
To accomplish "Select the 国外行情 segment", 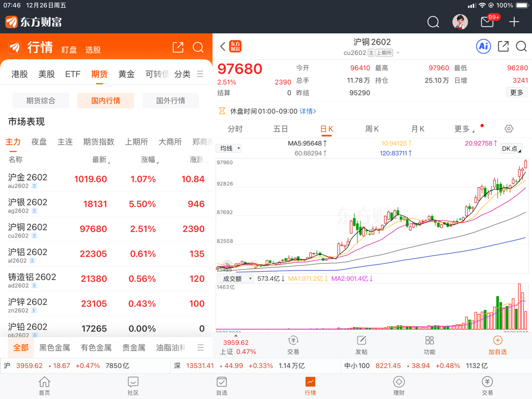I will point(170,100).
